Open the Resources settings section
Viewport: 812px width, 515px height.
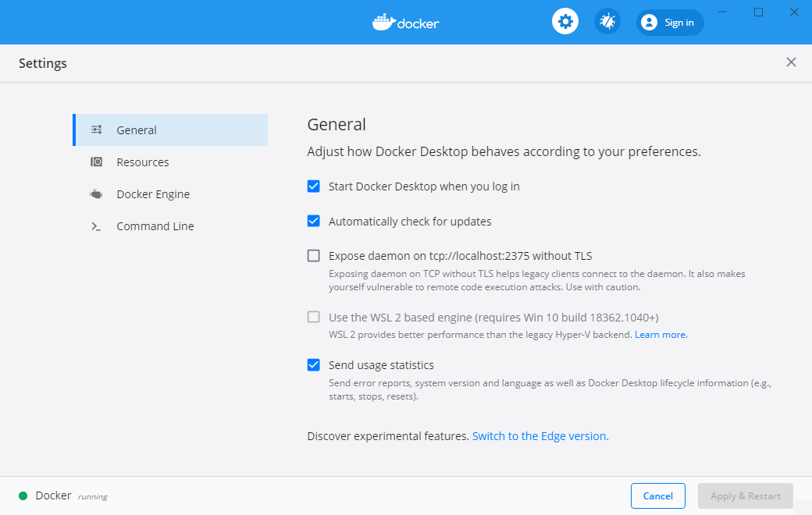143,162
